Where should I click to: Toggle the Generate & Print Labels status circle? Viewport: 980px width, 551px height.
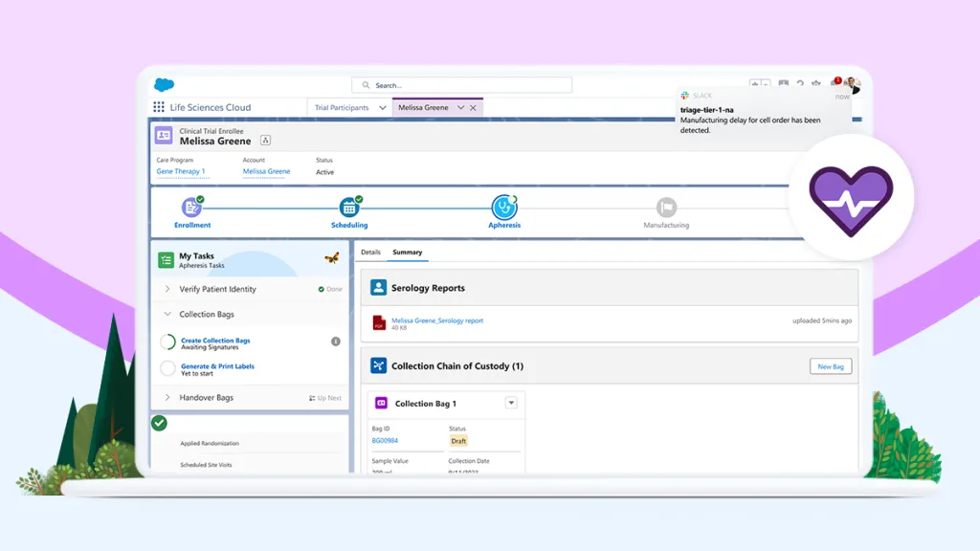pyautogui.click(x=167, y=368)
